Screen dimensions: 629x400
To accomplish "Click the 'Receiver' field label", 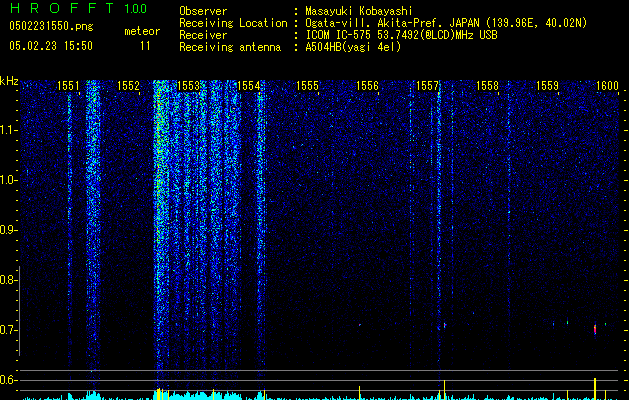I will click(203, 35).
